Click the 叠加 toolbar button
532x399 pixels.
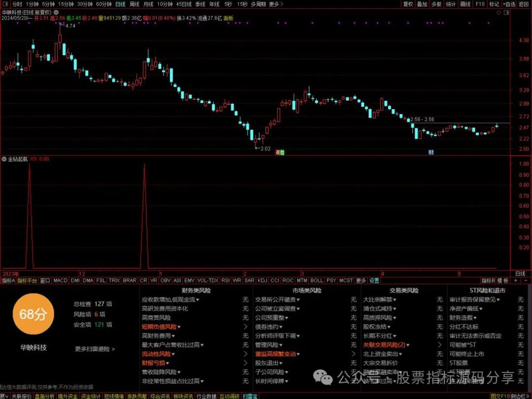(x=422, y=4)
